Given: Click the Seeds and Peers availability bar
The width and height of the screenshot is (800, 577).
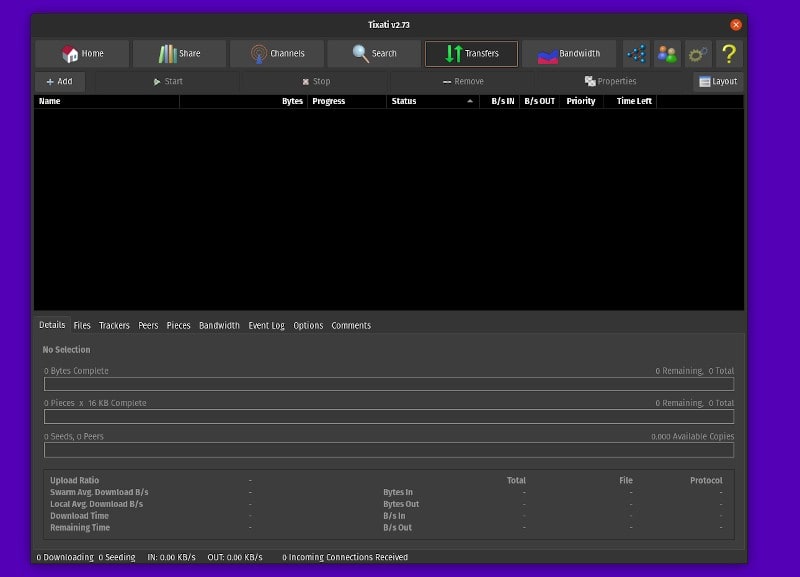Looking at the screenshot, I should (x=389, y=450).
